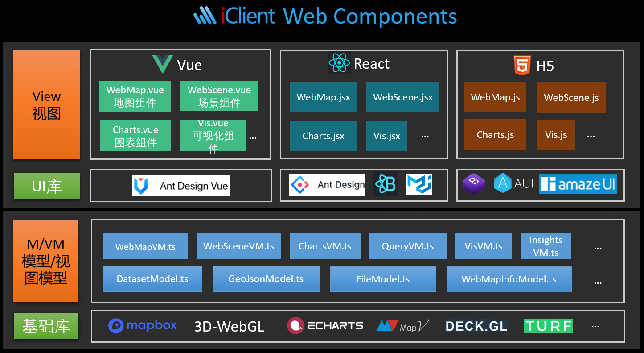The width and height of the screenshot is (644, 353).
Task: Click the mapbox logo
Action: coord(143,326)
